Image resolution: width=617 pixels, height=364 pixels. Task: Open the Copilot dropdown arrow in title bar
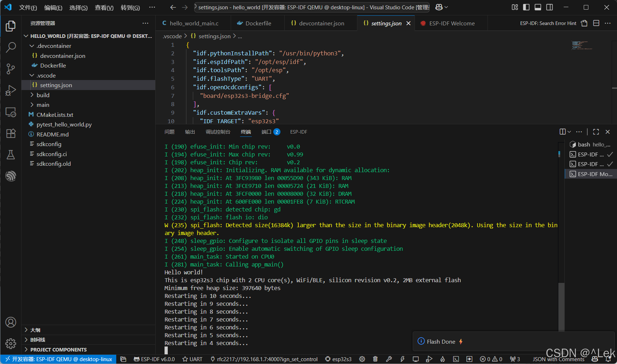(x=446, y=7)
